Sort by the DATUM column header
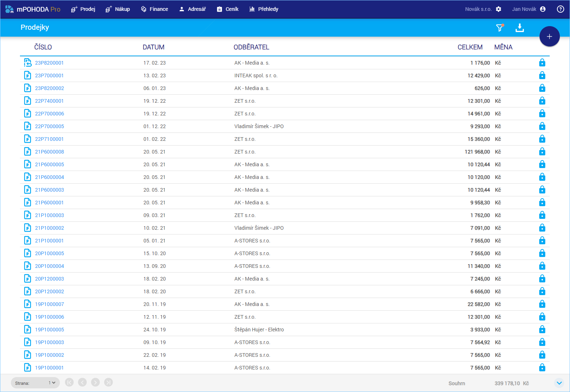 [153, 47]
